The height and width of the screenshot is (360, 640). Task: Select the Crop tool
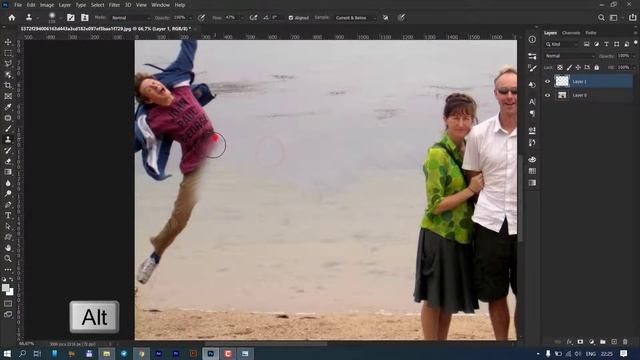(8, 85)
